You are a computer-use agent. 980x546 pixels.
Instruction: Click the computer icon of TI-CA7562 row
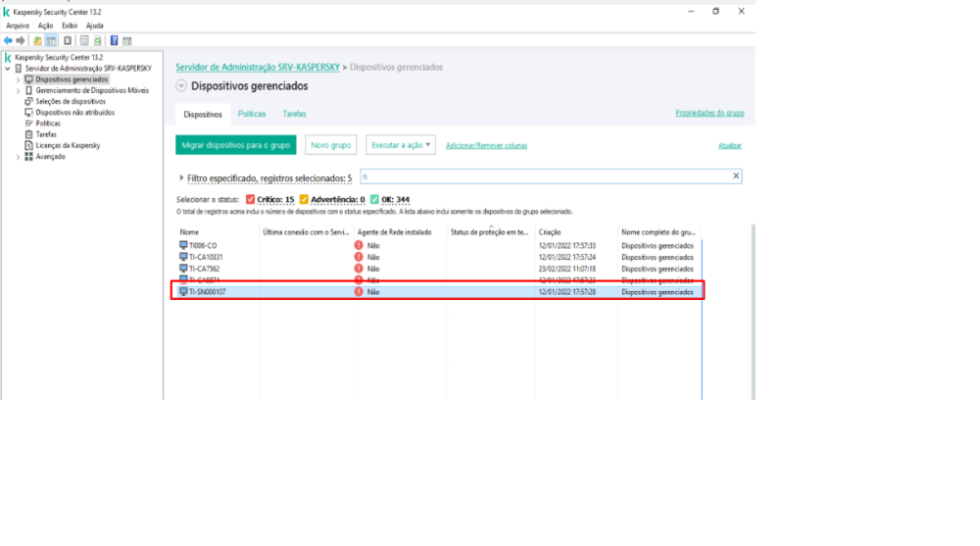pos(183,269)
